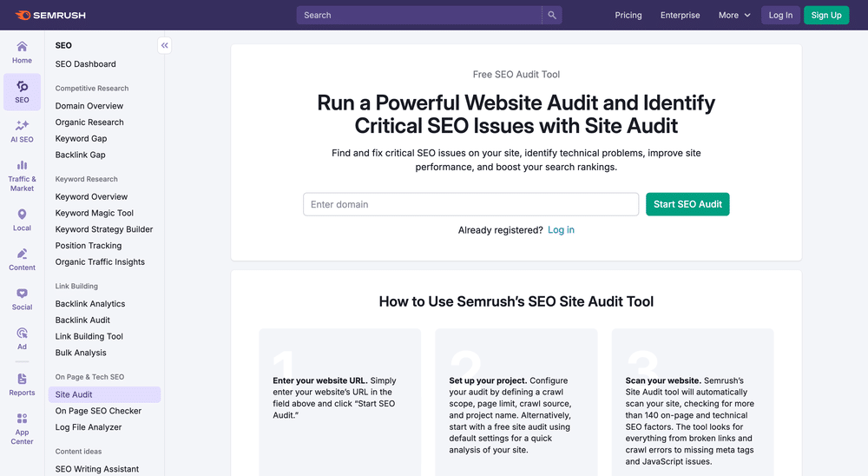868x476 pixels.
Task: Click the SEO heading in the panel
Action: tap(63, 45)
